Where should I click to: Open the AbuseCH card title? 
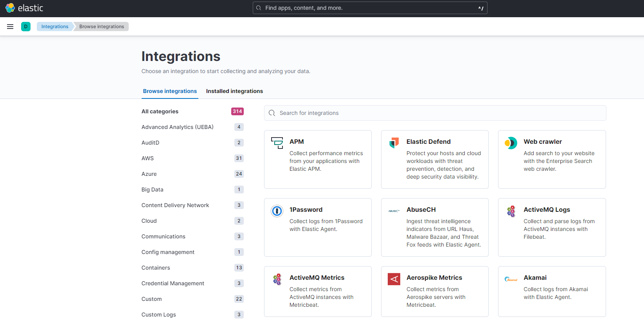point(421,209)
